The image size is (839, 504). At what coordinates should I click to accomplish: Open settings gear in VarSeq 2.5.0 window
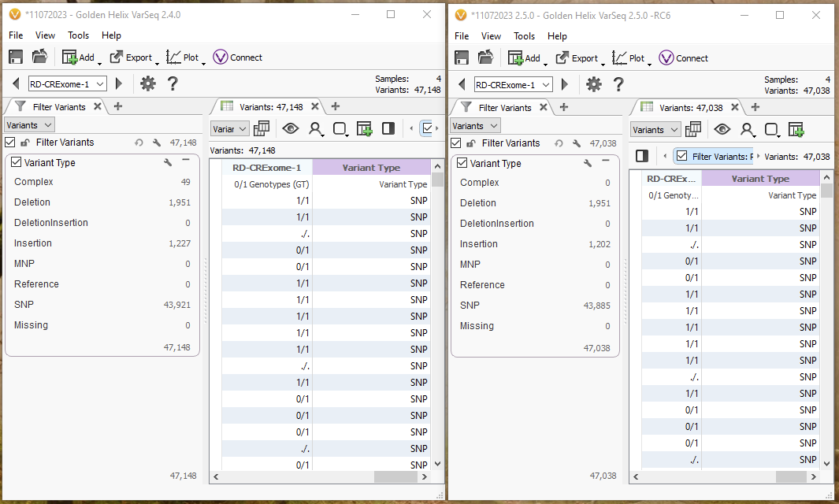[x=593, y=84]
